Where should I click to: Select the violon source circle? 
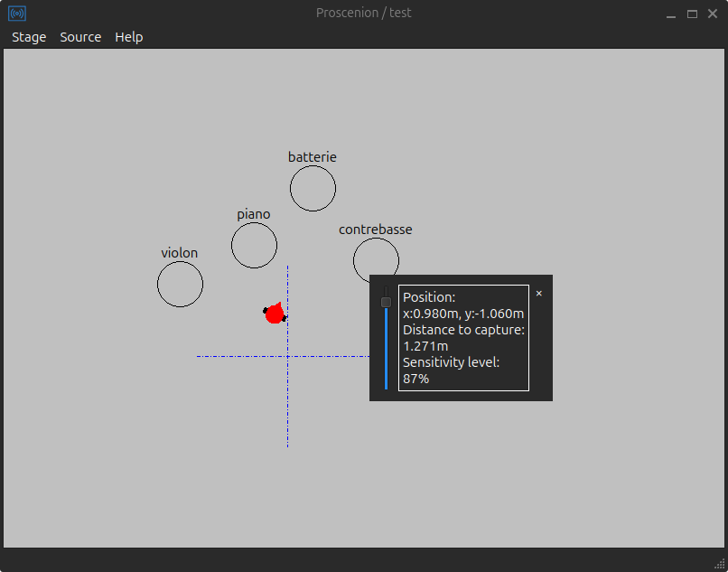(x=180, y=284)
